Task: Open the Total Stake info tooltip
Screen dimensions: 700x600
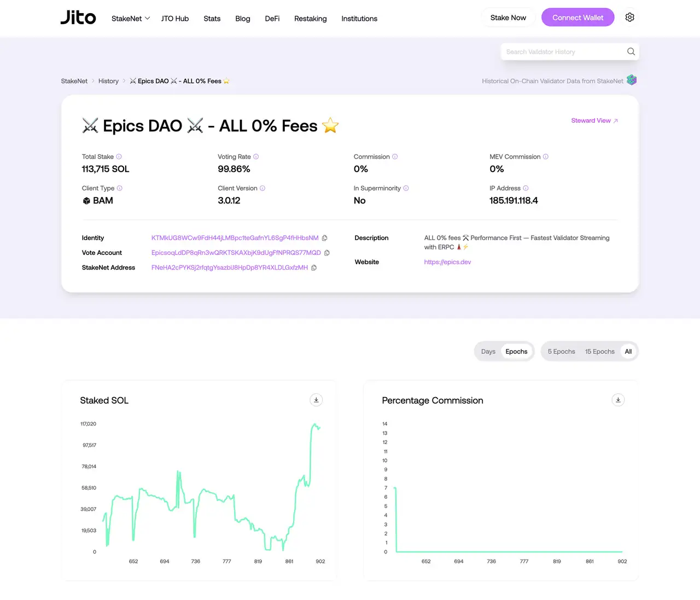Action: [x=119, y=156]
